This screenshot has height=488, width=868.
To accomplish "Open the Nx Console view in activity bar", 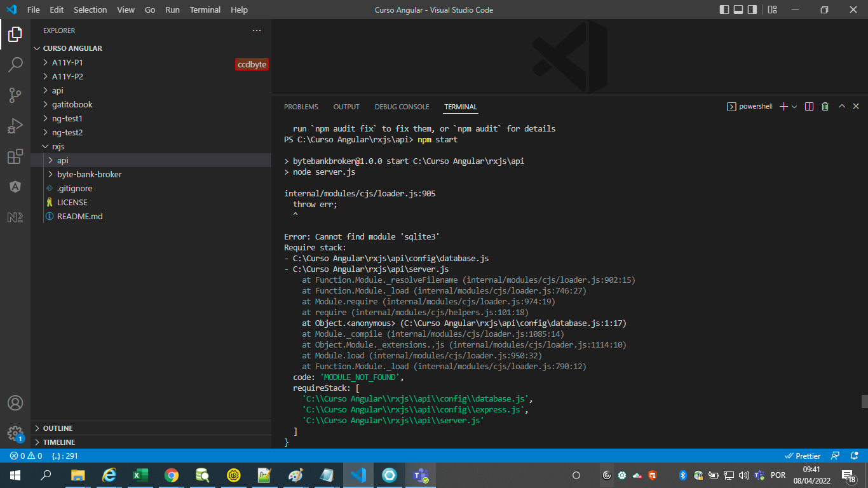I will click(15, 217).
